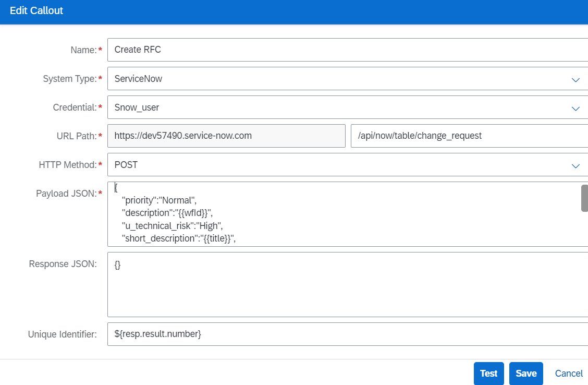
Task: Click the Edit Callout dialog title
Action: (36, 10)
